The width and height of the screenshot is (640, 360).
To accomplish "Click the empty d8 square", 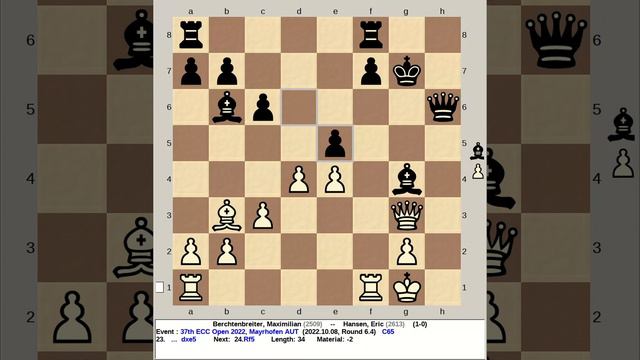I will click(299, 35).
